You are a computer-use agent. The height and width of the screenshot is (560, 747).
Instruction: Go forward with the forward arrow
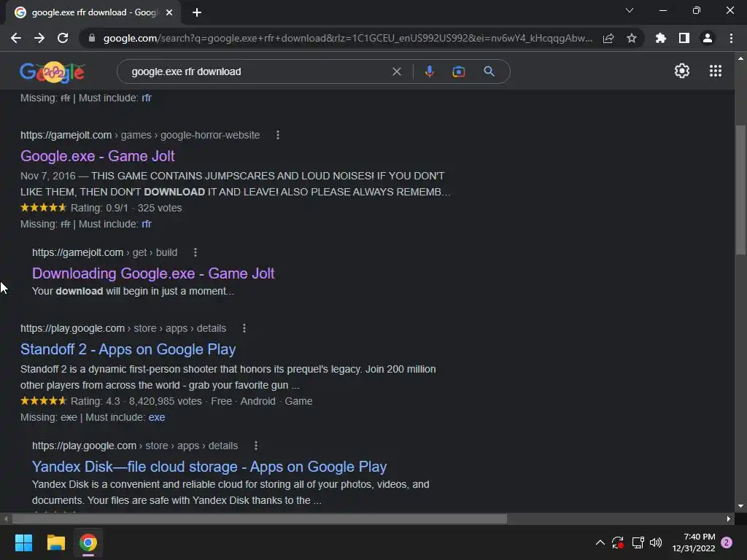click(x=39, y=38)
